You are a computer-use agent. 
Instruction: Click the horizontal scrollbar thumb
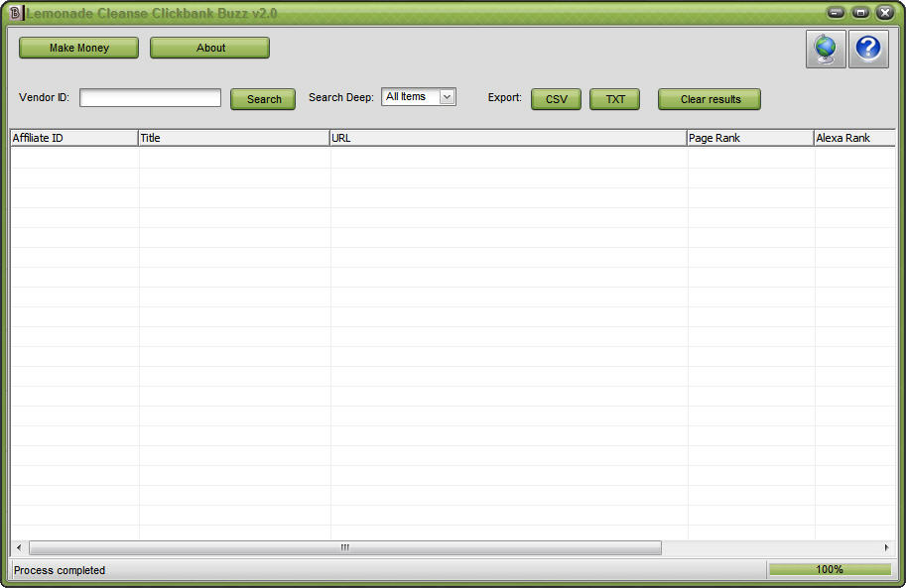click(345, 547)
